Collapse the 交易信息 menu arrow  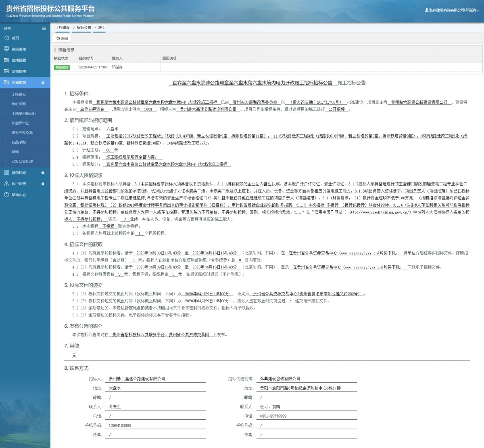43,83
